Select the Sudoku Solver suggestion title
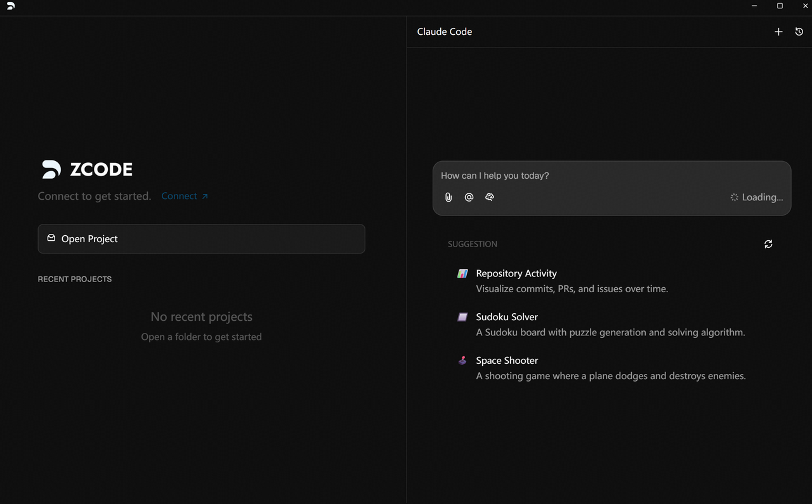Viewport: 812px width, 504px height. [506, 317]
